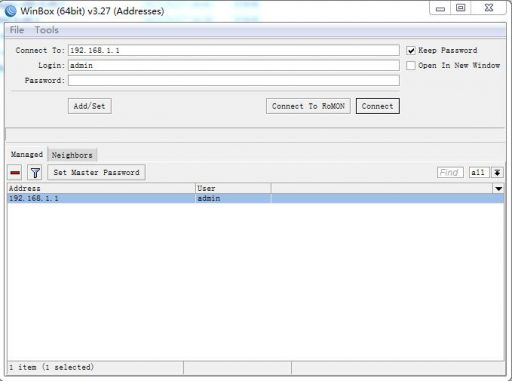Click the Connect button
The image size is (512, 381).
pyautogui.click(x=377, y=106)
